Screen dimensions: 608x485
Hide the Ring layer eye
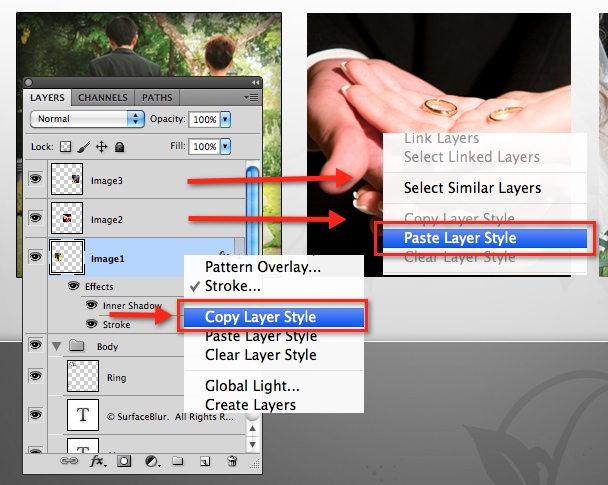(36, 376)
